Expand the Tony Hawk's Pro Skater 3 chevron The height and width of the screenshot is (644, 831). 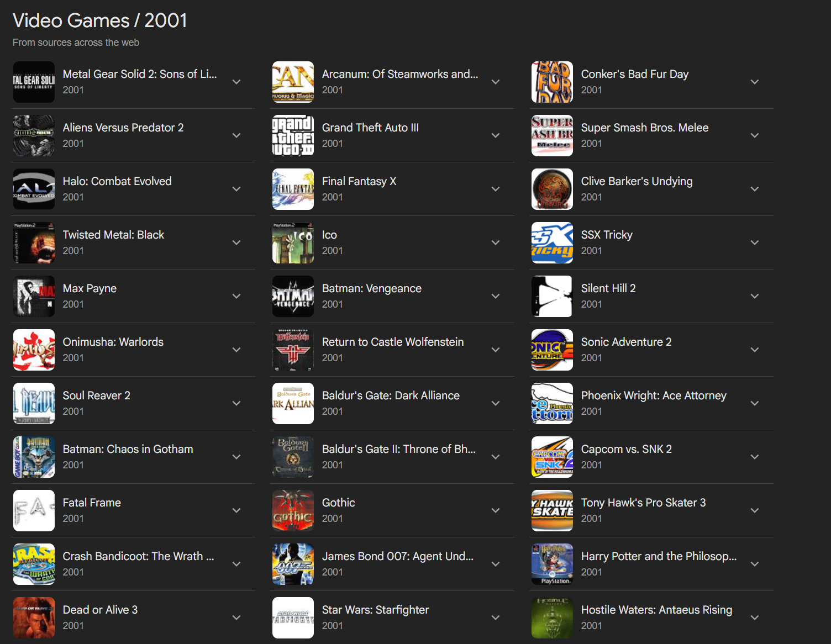(755, 510)
